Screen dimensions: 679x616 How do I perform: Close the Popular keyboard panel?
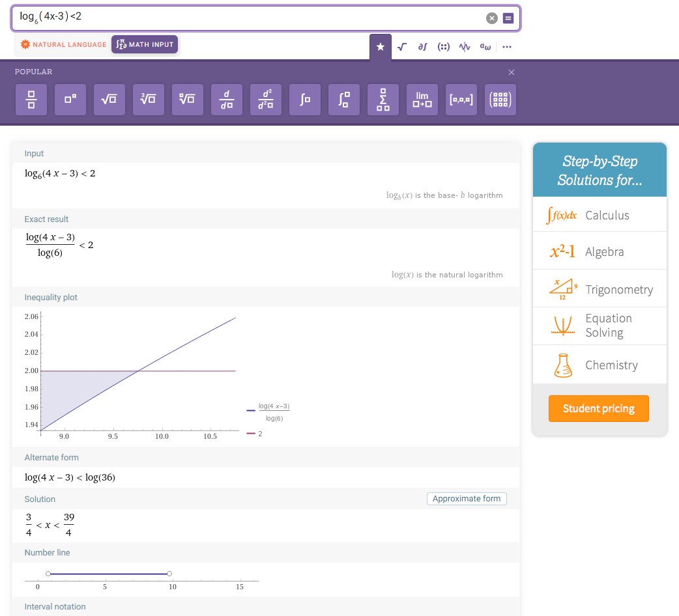click(x=512, y=72)
